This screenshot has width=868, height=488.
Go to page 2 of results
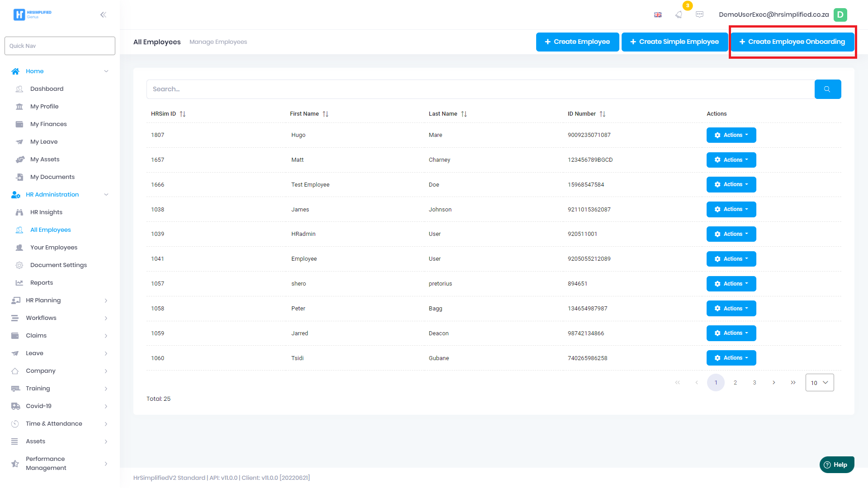click(x=735, y=383)
